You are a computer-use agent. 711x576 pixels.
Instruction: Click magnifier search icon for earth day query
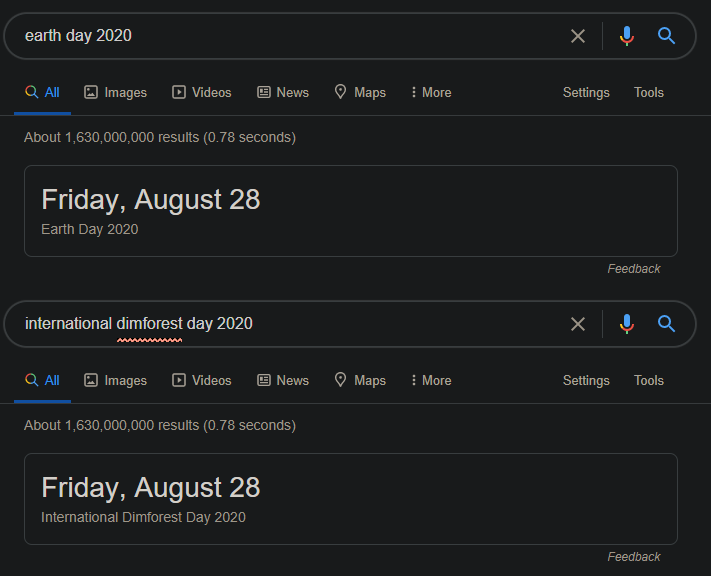(666, 35)
